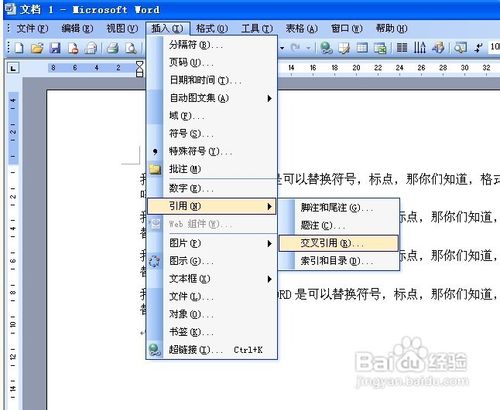Click the Insert Hyperlink globe toolbar icon
The width and height of the screenshot is (500, 410).
click(326, 48)
